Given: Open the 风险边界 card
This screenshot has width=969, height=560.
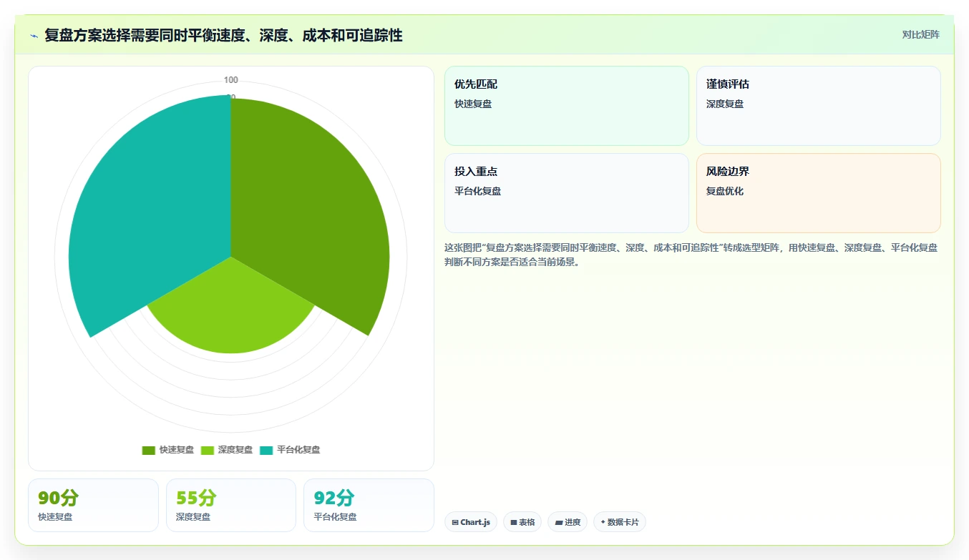Looking at the screenshot, I should pyautogui.click(x=818, y=193).
